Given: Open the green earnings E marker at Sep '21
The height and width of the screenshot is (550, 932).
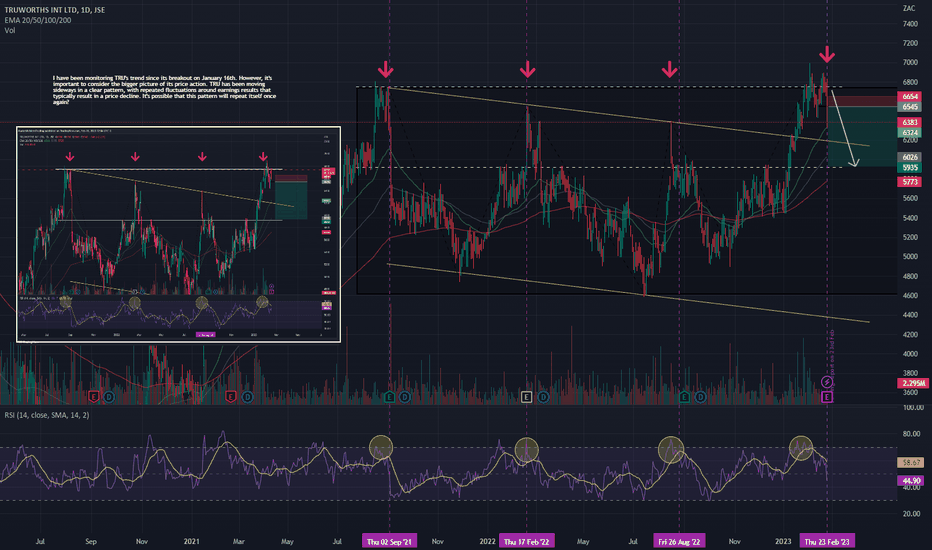Looking at the screenshot, I should (x=390, y=397).
